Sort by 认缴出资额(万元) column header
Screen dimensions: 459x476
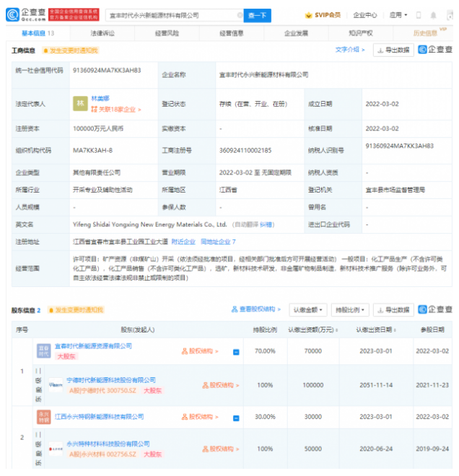313,330
